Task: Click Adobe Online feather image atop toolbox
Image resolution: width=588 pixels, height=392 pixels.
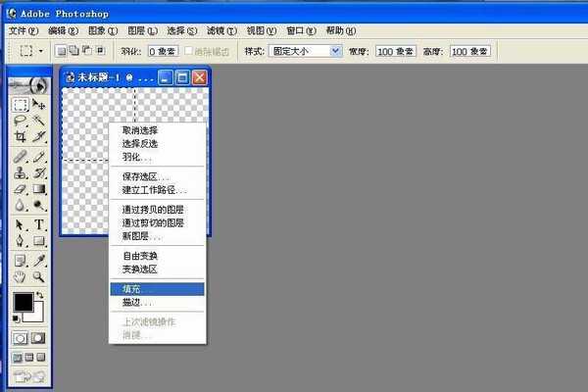Action: 29,86
